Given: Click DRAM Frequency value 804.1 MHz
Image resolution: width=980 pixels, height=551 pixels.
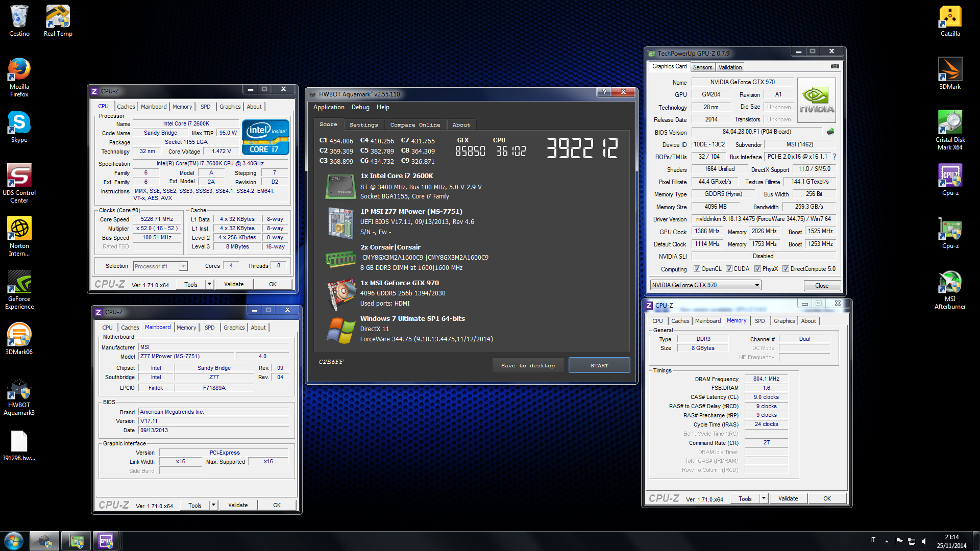Looking at the screenshot, I should pos(766,379).
